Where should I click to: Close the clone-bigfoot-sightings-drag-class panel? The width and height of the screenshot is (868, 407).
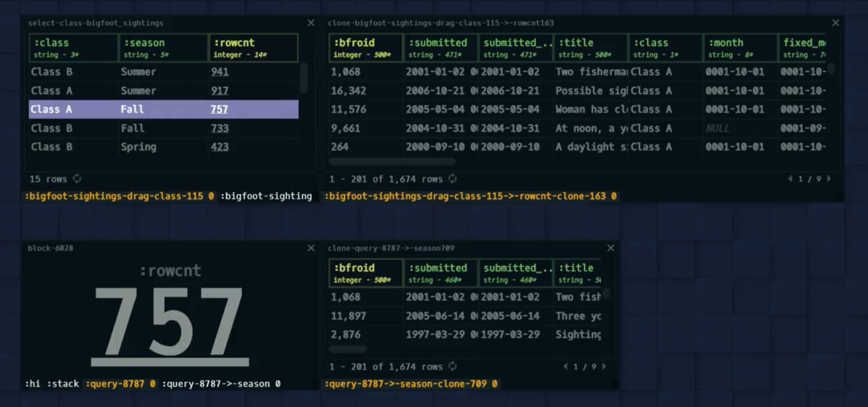(x=835, y=23)
